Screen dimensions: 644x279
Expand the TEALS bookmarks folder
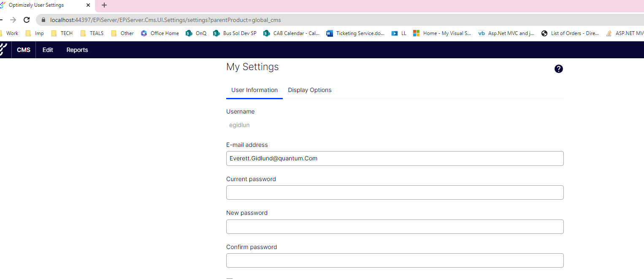[x=92, y=33]
